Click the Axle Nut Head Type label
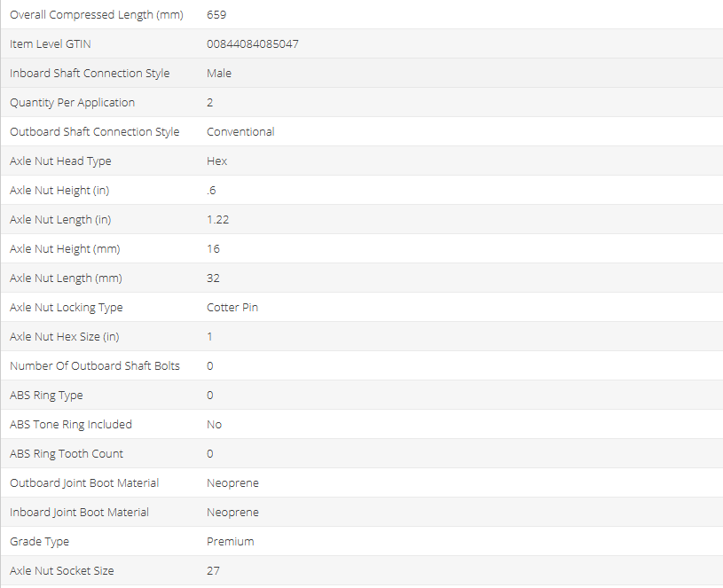 60,161
